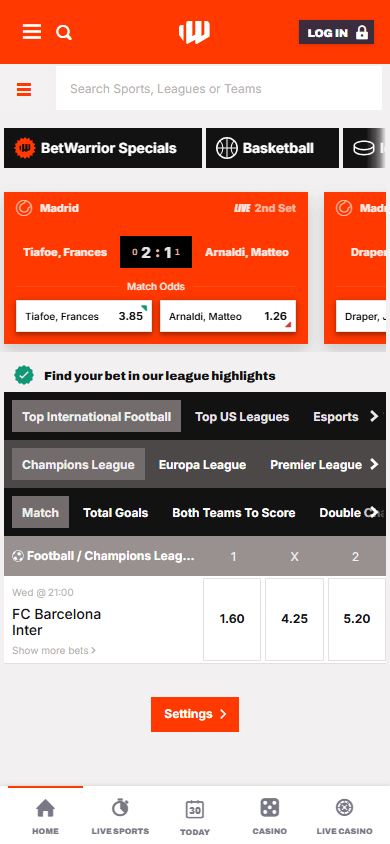The height and width of the screenshot is (844, 390).
Task: Go to Home in bottom navigation
Action: coord(45,815)
